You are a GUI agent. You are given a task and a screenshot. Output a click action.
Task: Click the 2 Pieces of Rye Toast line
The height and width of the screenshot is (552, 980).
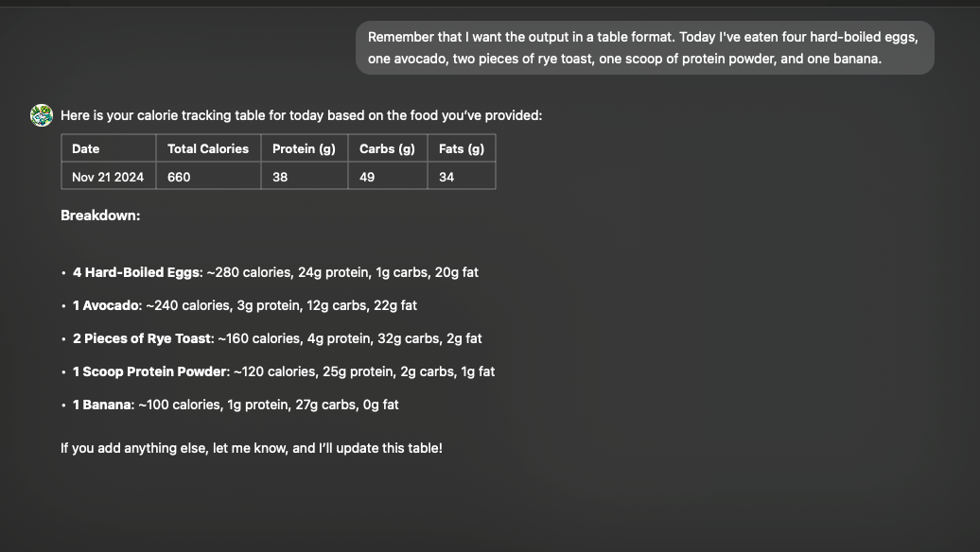tap(277, 338)
